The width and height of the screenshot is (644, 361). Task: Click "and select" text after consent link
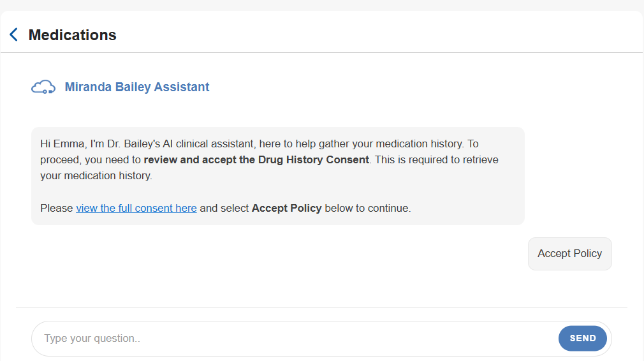224,208
